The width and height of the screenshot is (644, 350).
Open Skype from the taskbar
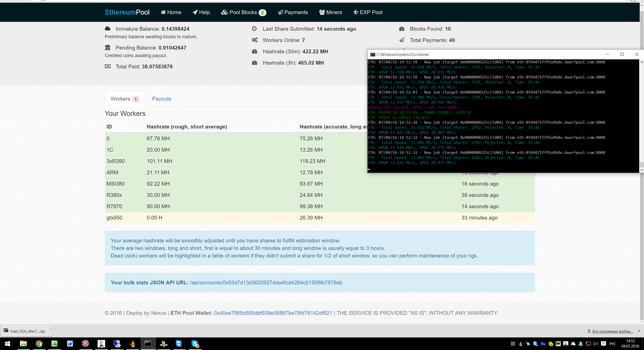195,344
